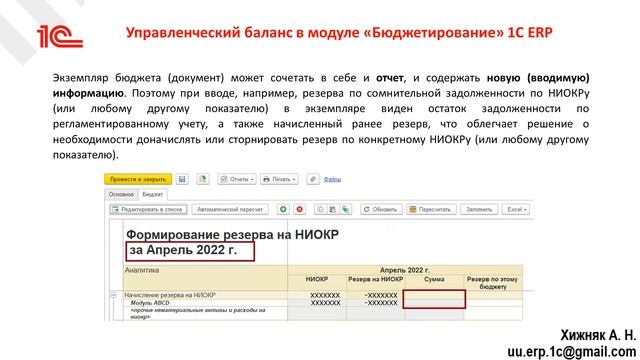This screenshot has height=360, width=640.
Task: Click the red delete row icon
Action: (x=300, y=209)
